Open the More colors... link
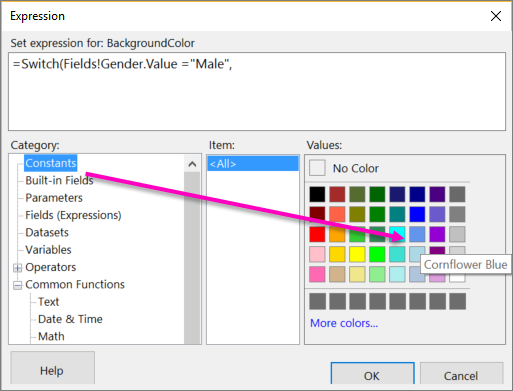The width and height of the screenshot is (513, 391). point(344,323)
